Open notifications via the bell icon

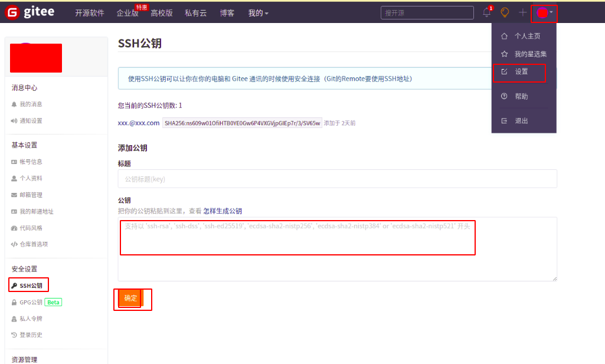485,12
